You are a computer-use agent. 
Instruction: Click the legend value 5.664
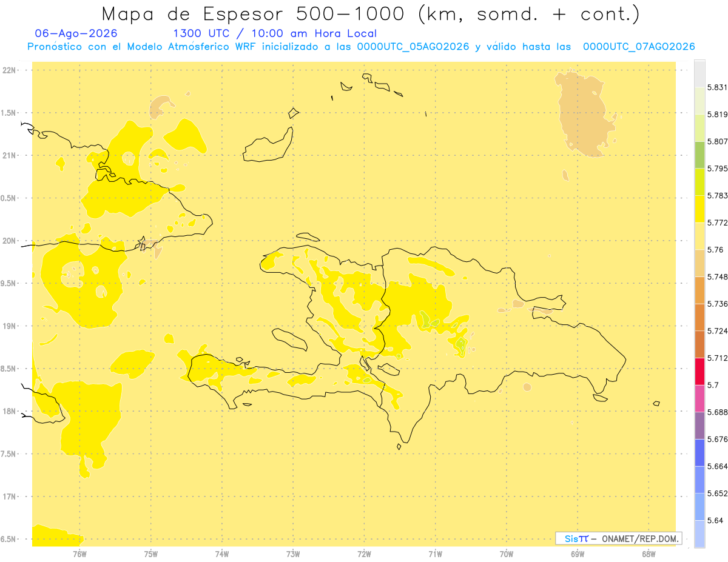tap(717, 466)
